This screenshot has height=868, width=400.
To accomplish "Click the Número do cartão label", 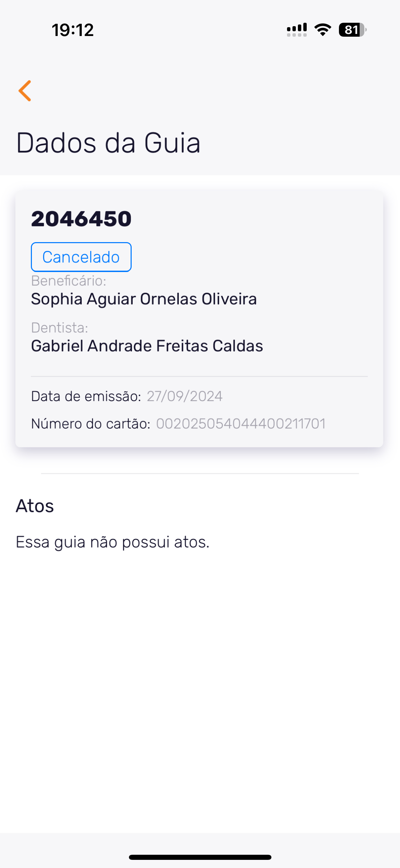I will 91,424.
